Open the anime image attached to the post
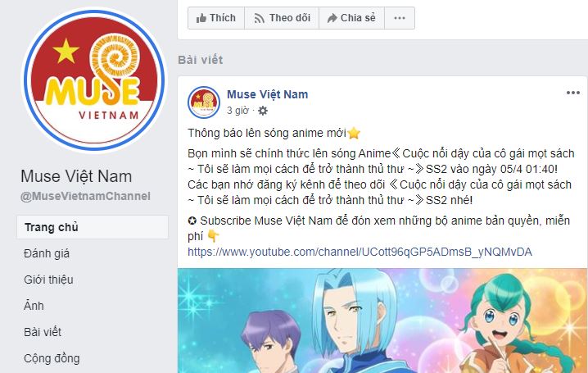 point(382,321)
